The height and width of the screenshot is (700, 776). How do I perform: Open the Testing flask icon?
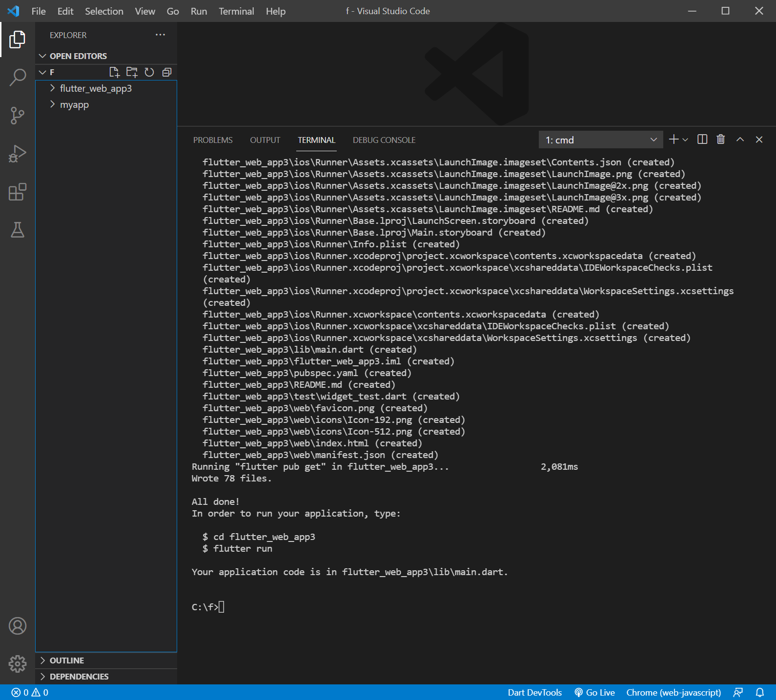tap(18, 230)
